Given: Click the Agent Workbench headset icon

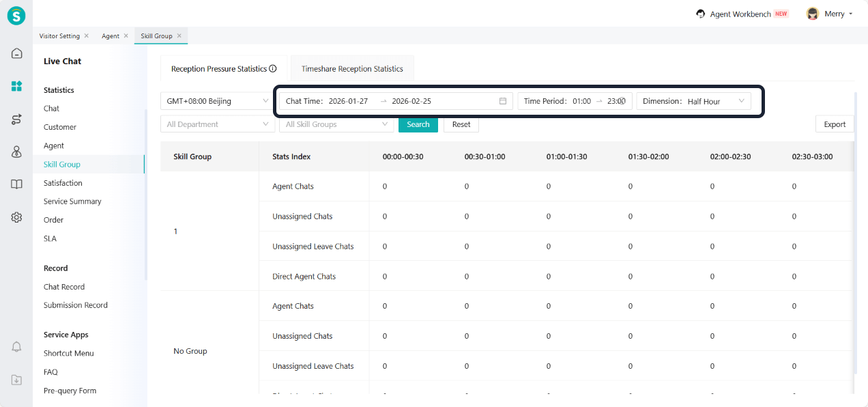Looking at the screenshot, I should pos(700,14).
